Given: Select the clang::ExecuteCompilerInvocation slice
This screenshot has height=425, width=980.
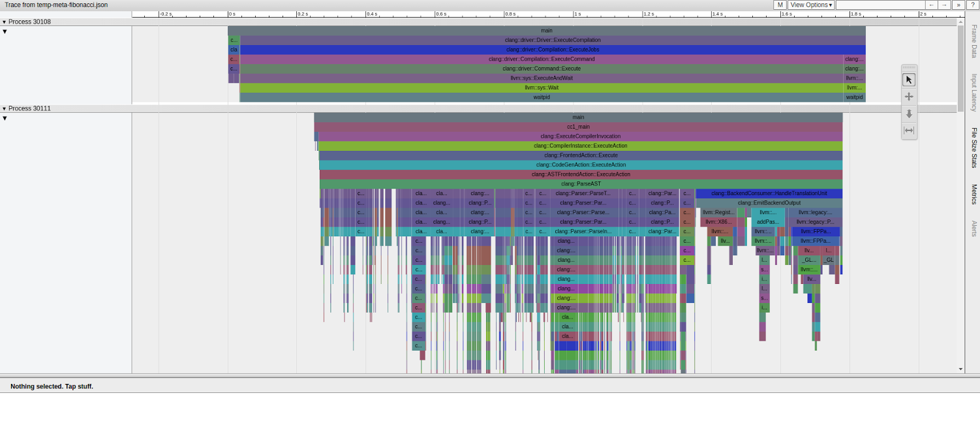Looking at the screenshot, I should (x=580, y=136).
